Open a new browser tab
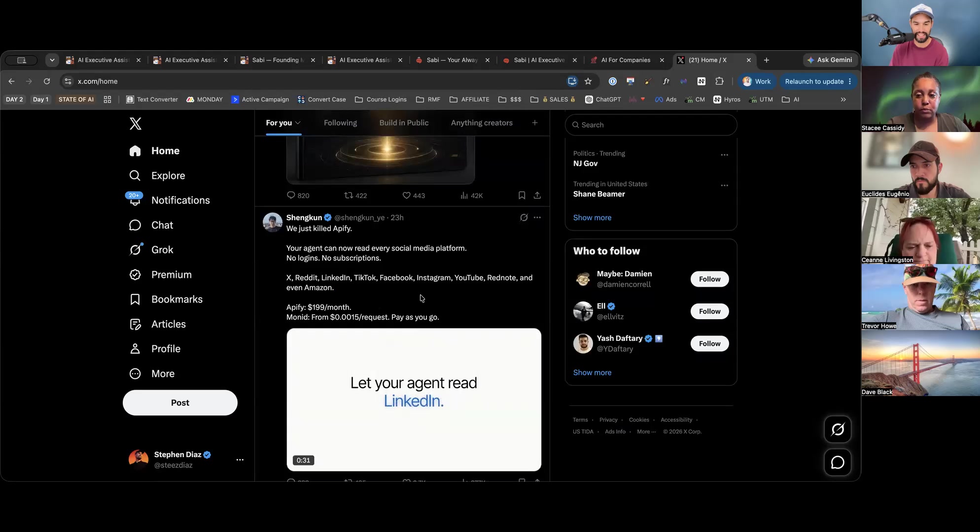 [x=767, y=60]
